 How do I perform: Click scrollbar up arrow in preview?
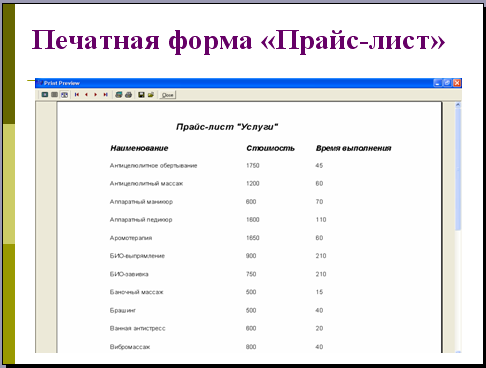pos(458,105)
